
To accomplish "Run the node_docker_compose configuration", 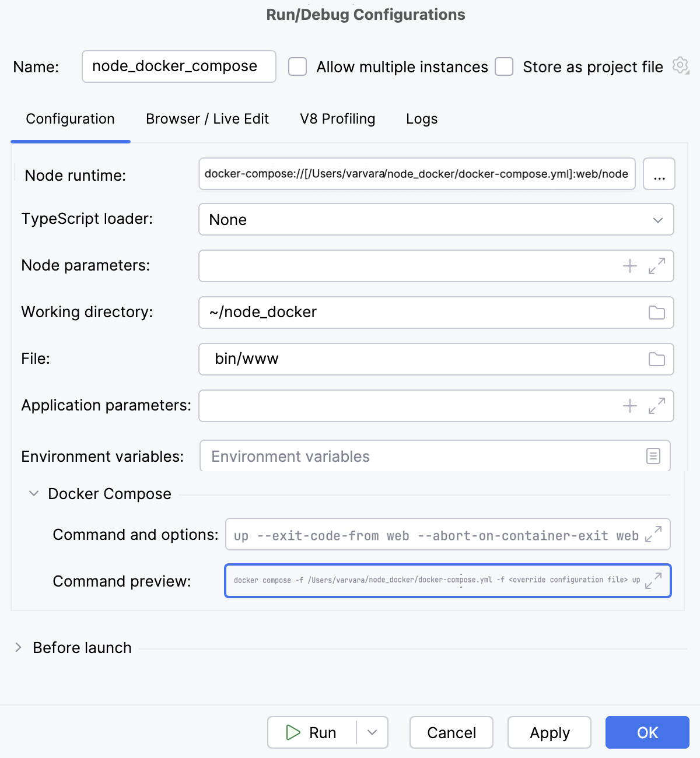I will click(x=312, y=732).
